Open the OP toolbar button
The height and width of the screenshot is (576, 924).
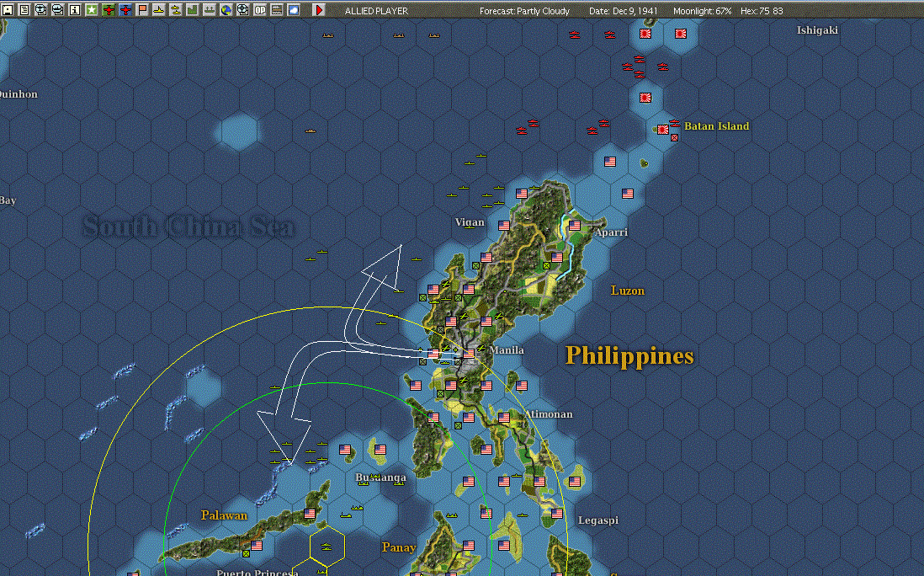click(x=260, y=10)
